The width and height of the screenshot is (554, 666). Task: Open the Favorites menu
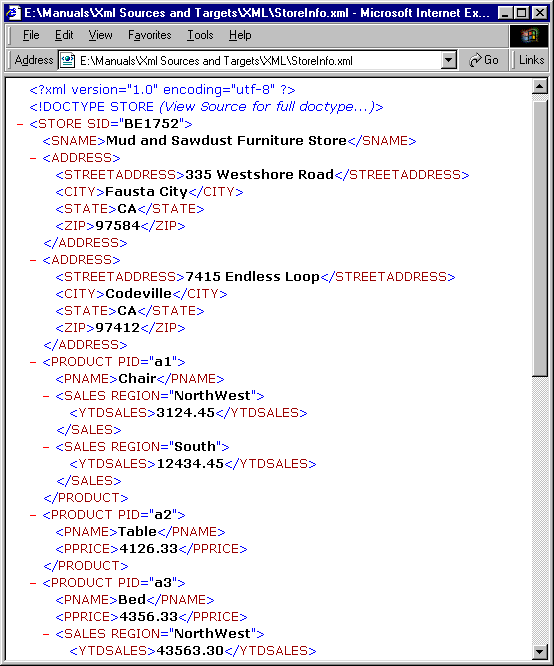pyautogui.click(x=150, y=35)
